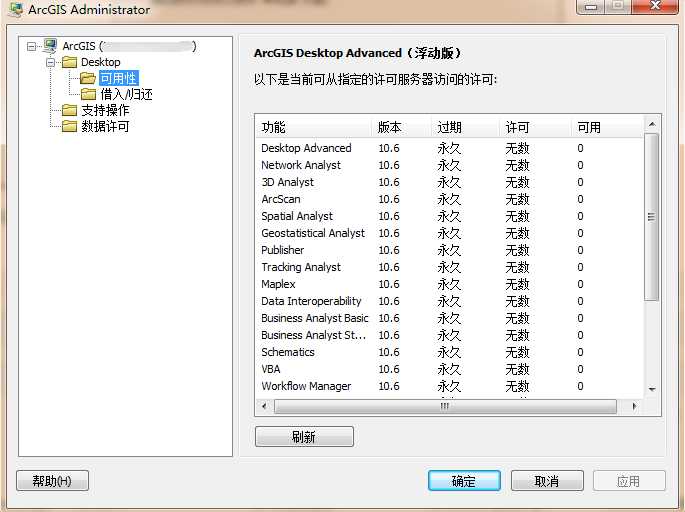The height and width of the screenshot is (512, 685).
Task: Click the horizontal scroll right arrow
Action: click(634, 406)
